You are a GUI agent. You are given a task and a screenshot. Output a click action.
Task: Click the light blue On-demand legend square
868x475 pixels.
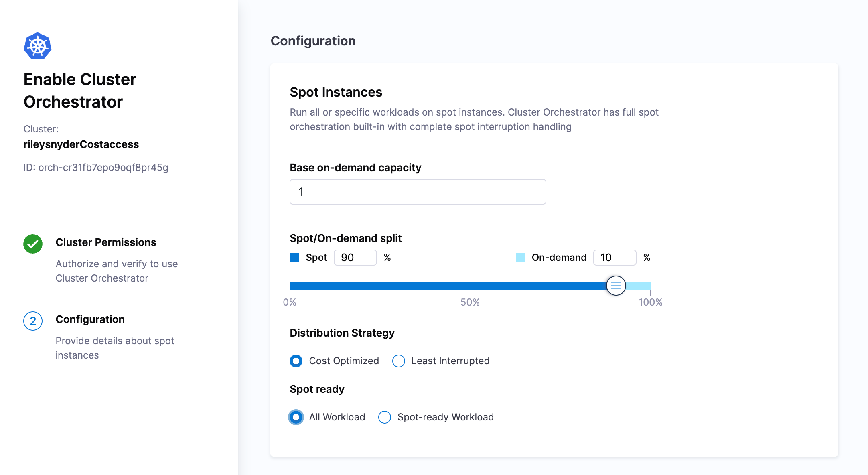pos(520,258)
